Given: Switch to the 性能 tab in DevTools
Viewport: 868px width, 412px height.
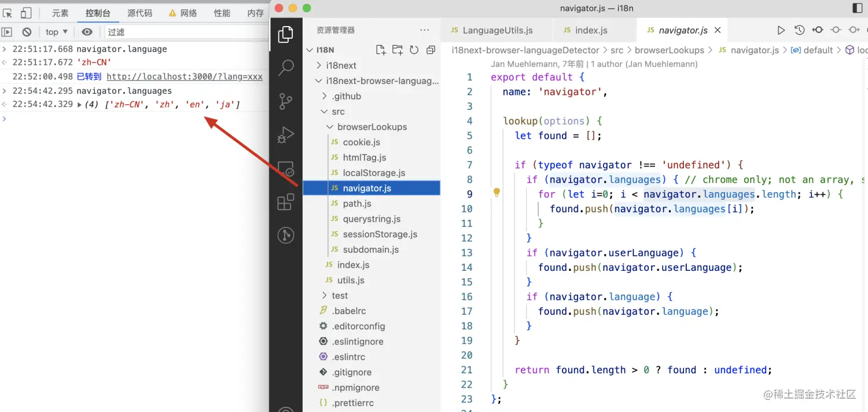Looking at the screenshot, I should pyautogui.click(x=222, y=13).
